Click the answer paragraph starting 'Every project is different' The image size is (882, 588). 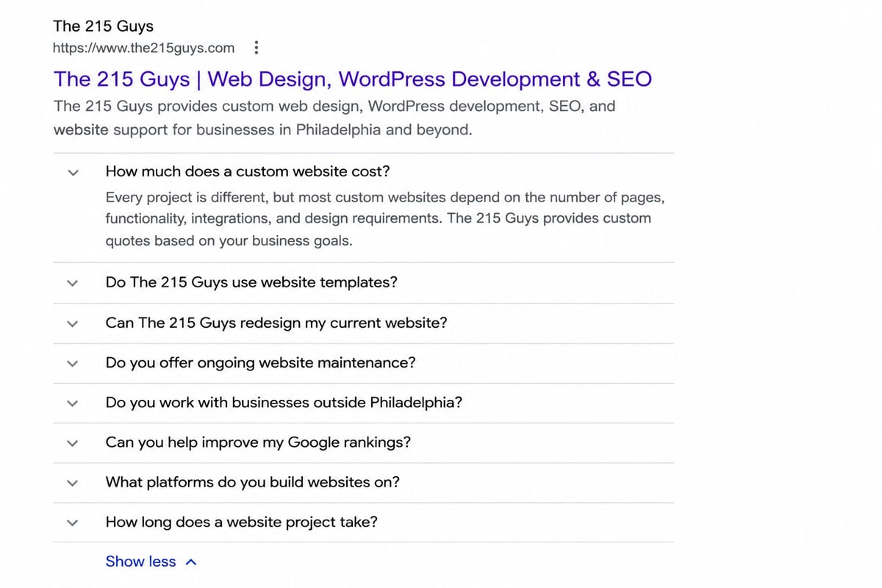point(385,219)
